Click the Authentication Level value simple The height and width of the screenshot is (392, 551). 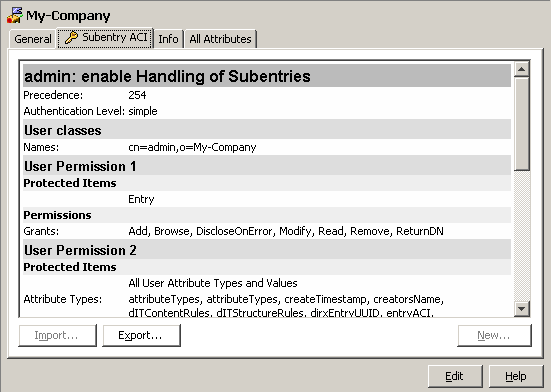(143, 111)
